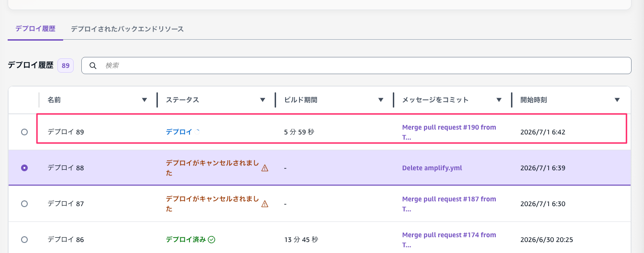Click the デプロイ 89 name cell

[66, 132]
